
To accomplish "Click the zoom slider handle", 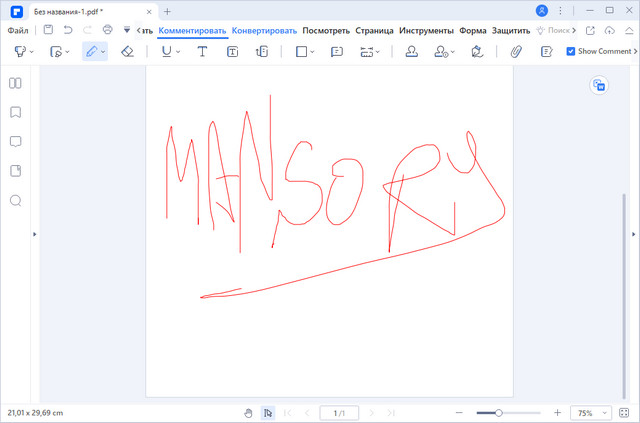I will [x=498, y=413].
